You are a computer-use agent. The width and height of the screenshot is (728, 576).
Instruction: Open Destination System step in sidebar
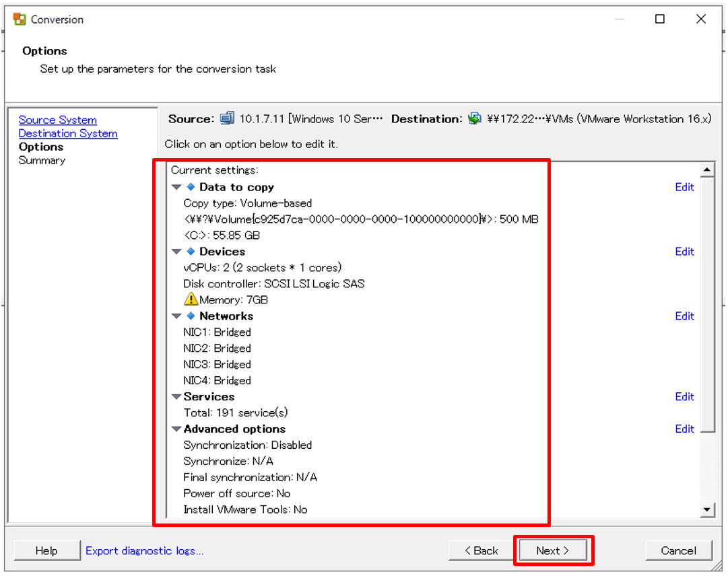point(68,133)
